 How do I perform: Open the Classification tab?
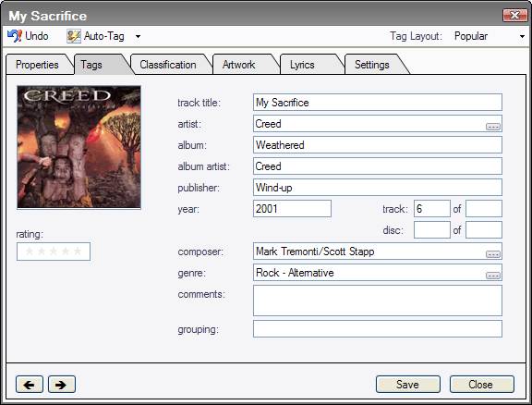[x=168, y=65]
